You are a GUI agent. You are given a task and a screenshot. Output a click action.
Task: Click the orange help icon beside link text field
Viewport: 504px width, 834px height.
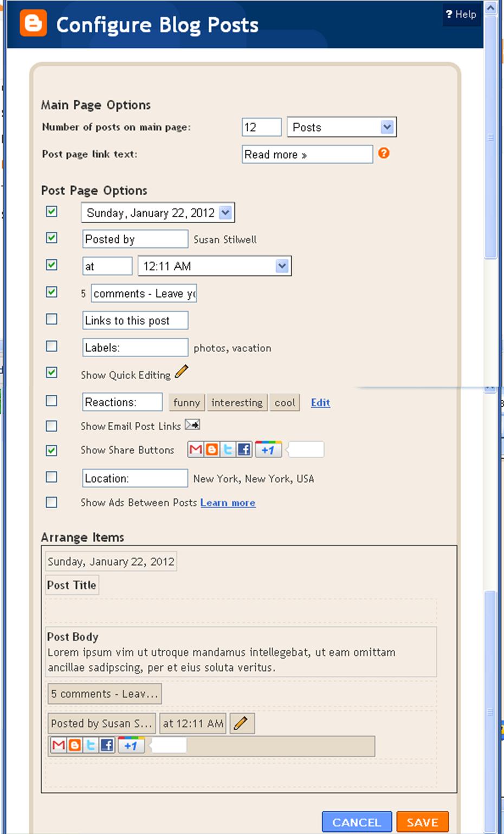pyautogui.click(x=385, y=155)
